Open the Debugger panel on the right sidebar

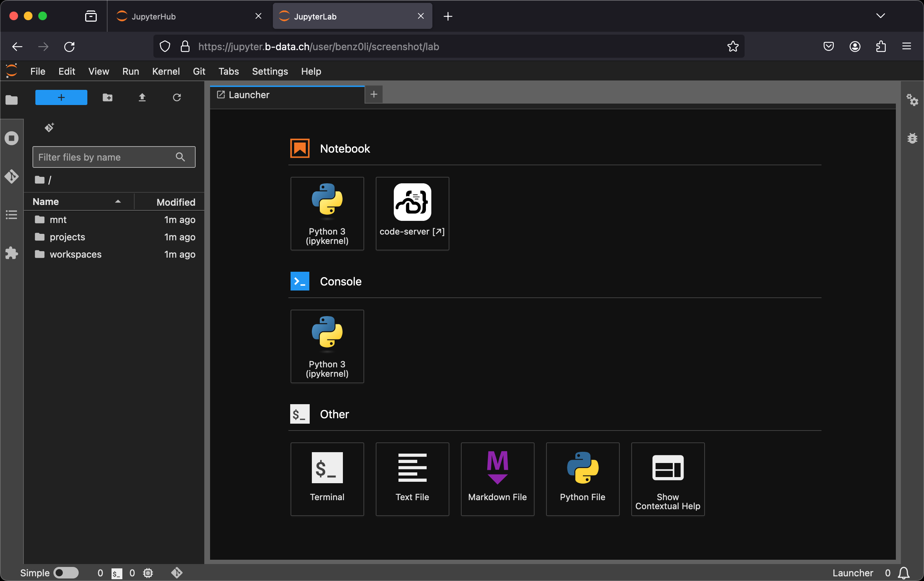(x=913, y=138)
